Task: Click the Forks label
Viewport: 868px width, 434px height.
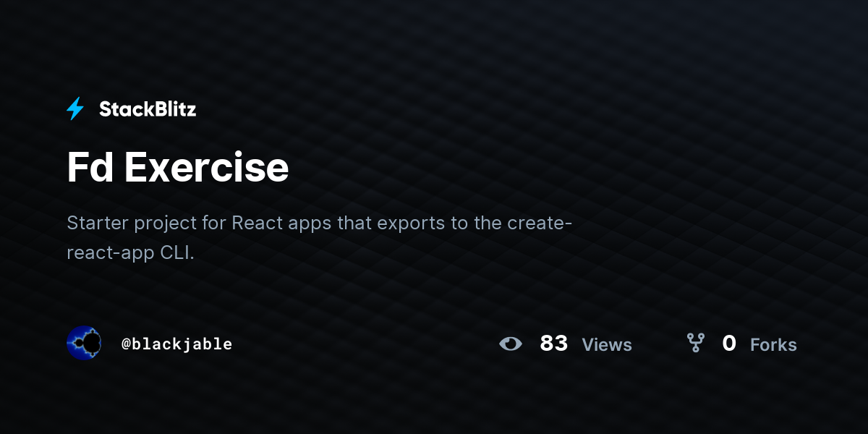Action: (x=773, y=345)
